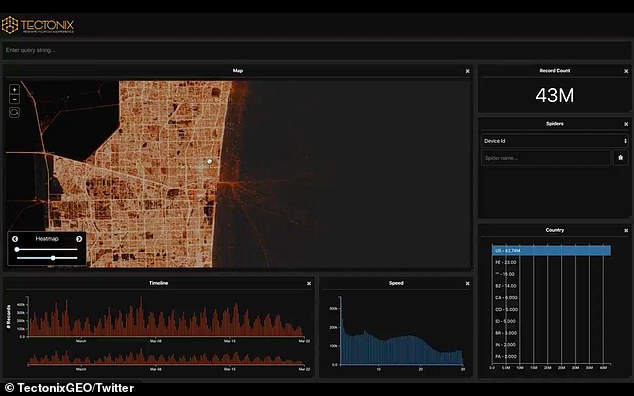Screen dimensions: 634x396
Task: Close the Record Count panel
Action: tap(626, 71)
